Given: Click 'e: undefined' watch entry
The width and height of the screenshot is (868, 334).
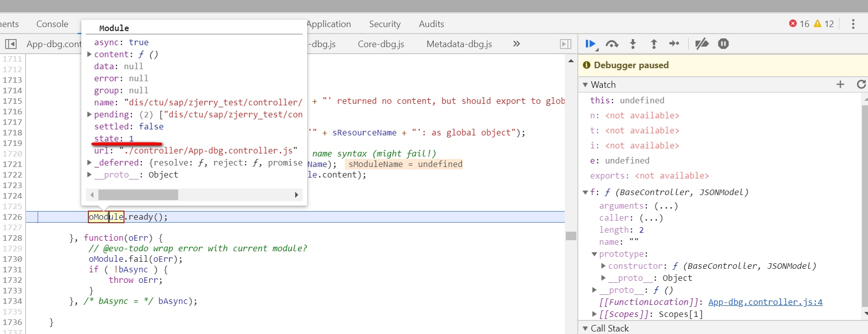Looking at the screenshot, I should tap(619, 160).
